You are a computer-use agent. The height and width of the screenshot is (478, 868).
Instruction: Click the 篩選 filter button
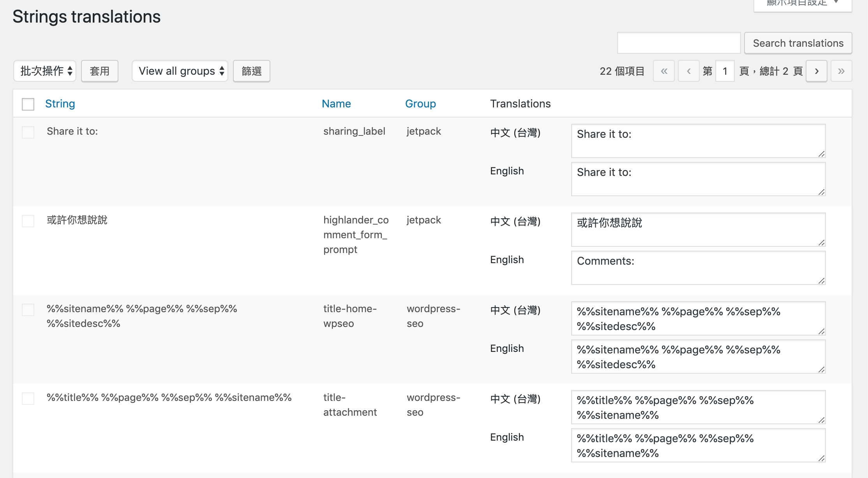[x=252, y=71]
